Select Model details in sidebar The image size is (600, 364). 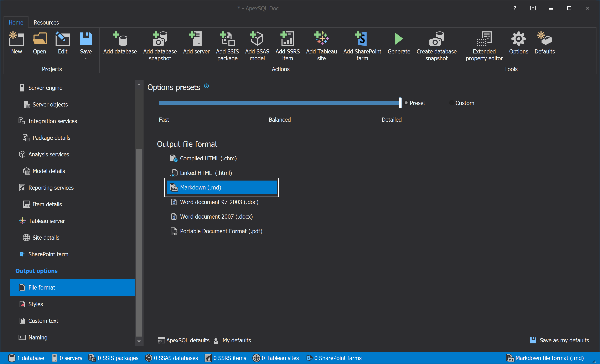point(72,171)
